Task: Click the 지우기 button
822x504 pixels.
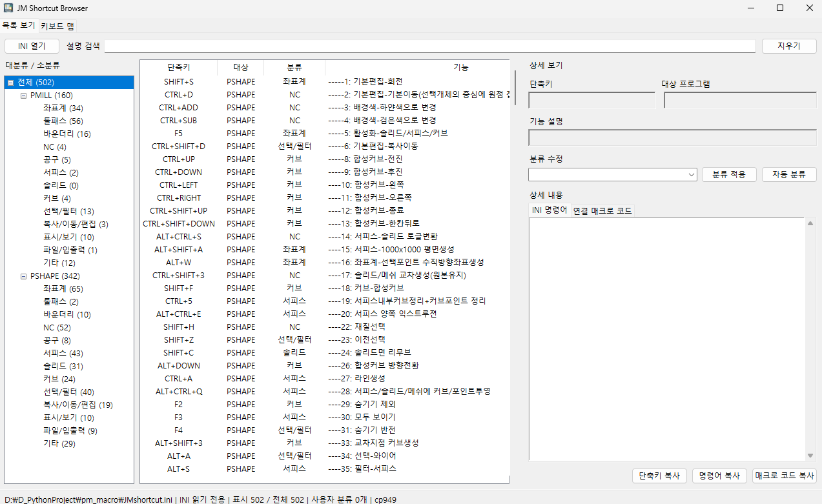Action: tap(789, 46)
